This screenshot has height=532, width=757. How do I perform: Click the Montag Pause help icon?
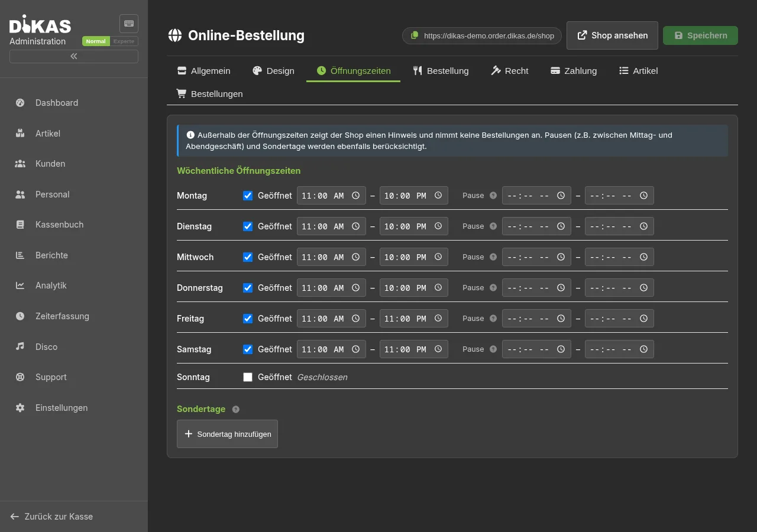click(x=493, y=196)
